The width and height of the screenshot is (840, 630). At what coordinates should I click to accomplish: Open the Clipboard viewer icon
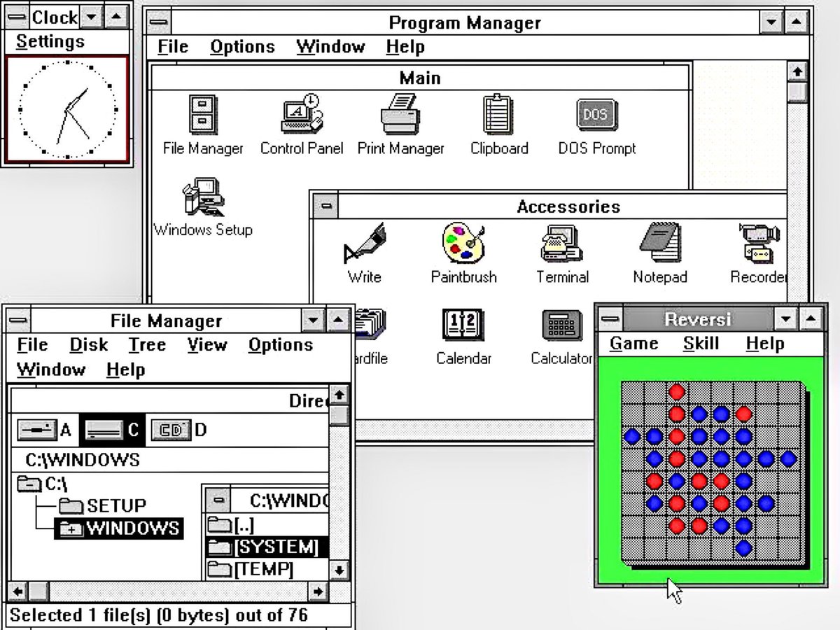click(498, 114)
